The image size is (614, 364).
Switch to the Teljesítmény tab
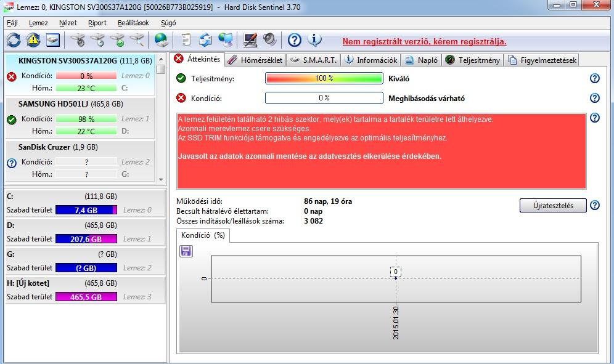[x=473, y=60]
